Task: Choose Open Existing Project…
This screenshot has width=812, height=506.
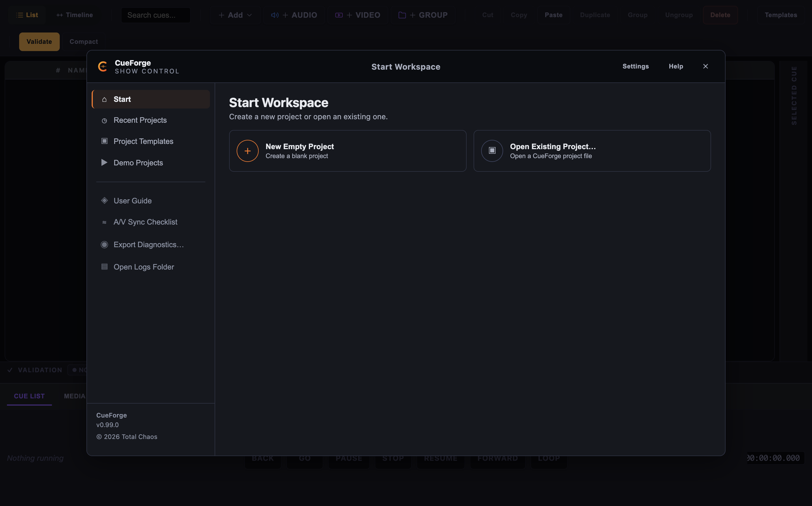Action: tap(592, 151)
